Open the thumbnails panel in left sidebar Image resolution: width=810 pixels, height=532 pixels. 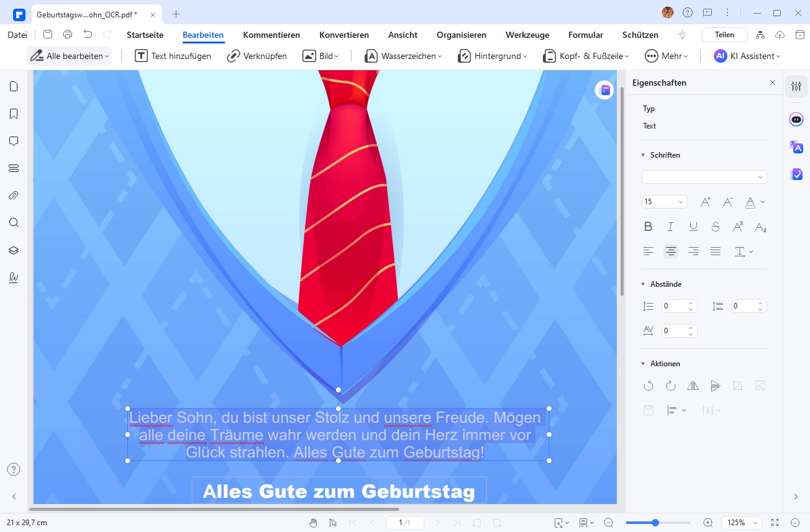point(14,86)
